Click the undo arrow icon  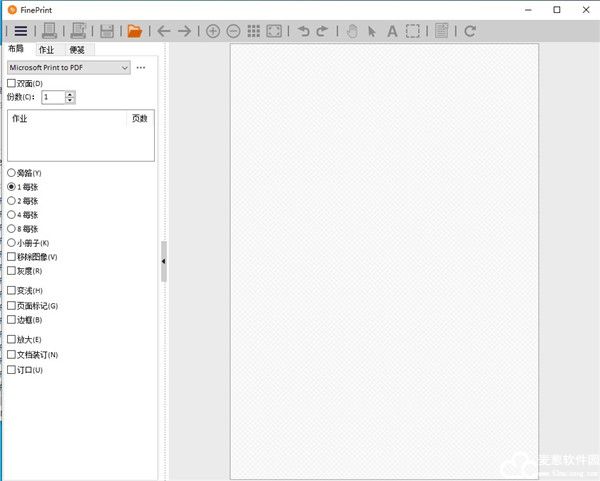point(301,31)
